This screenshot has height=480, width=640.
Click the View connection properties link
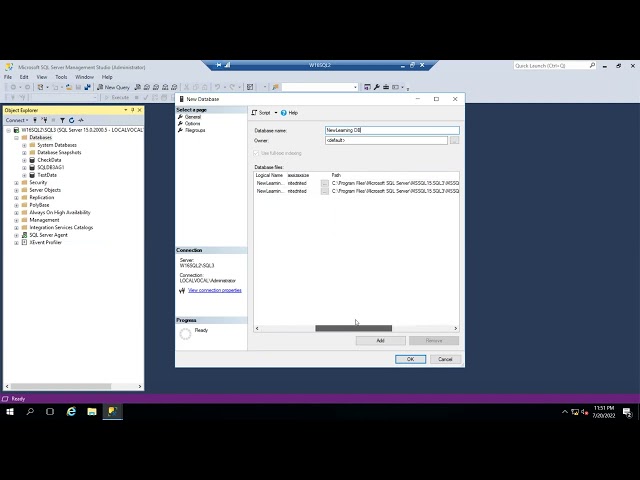pyautogui.click(x=215, y=290)
